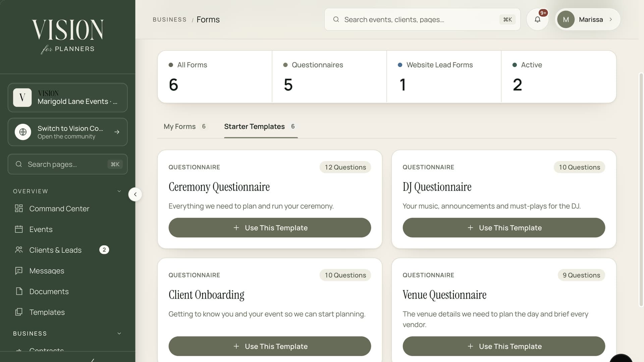Click the Messages chat icon
The width and height of the screenshot is (644, 362).
click(x=19, y=271)
